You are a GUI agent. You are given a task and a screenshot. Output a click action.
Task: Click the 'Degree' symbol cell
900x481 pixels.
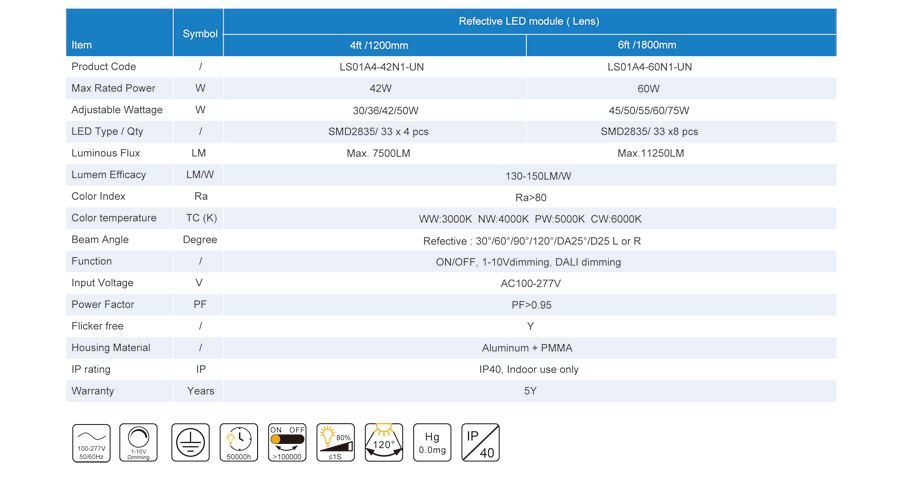pos(200,240)
